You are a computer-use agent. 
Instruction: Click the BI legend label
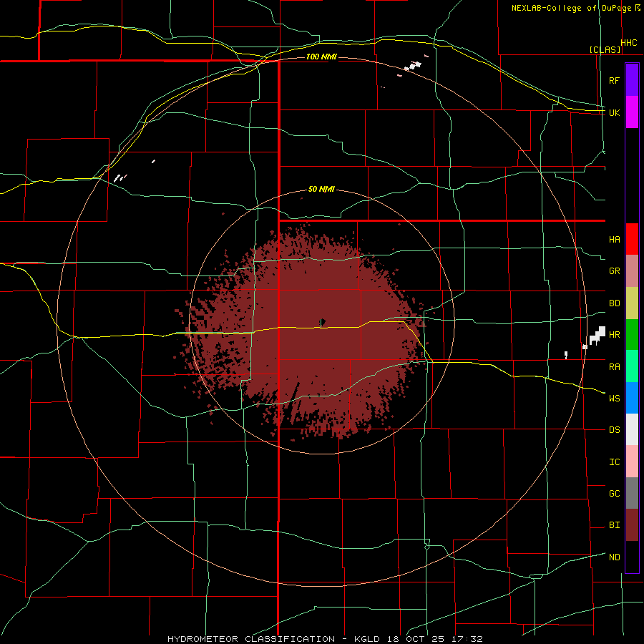614,525
